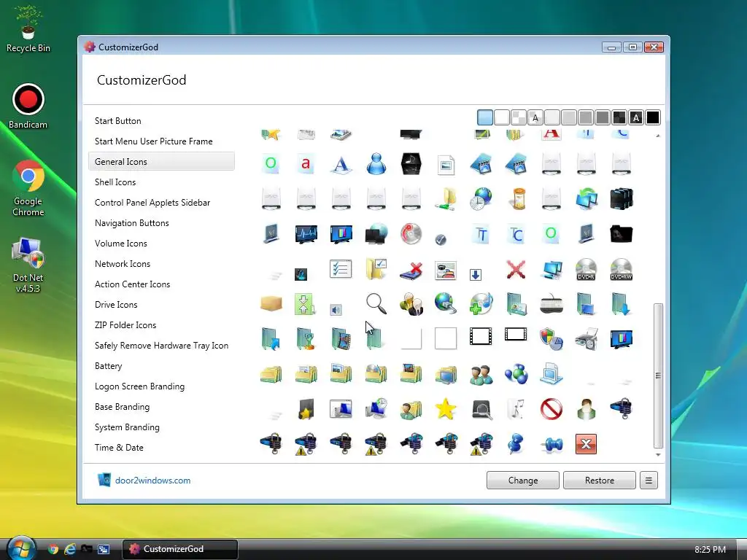
Task: Choose the 'TC' TrueType collection font icon
Action: click(x=516, y=234)
